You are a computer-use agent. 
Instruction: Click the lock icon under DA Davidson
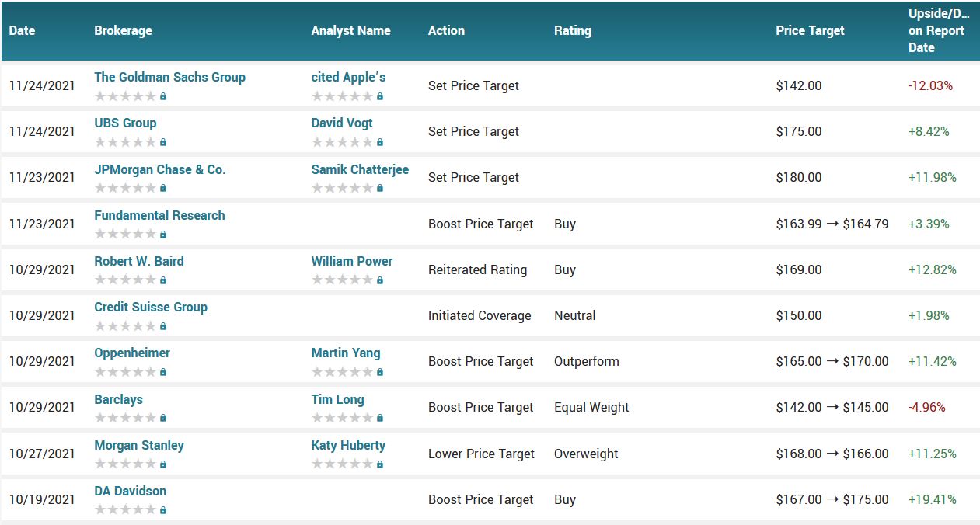[x=163, y=510]
